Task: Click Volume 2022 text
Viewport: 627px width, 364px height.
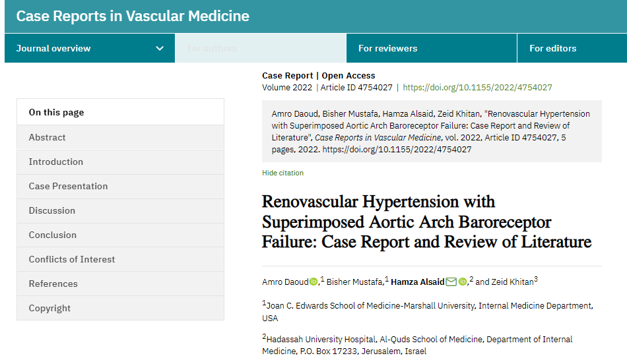Action: click(286, 88)
